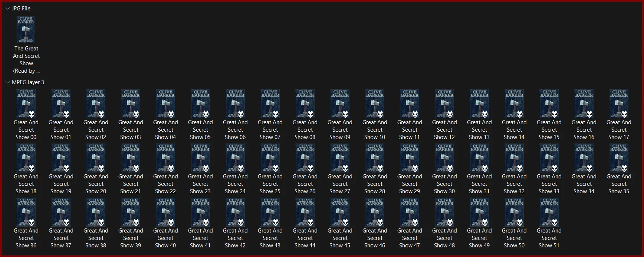The width and height of the screenshot is (644, 257).
Task: Select Great And Secret Show 20 icon
Action: pos(96,158)
